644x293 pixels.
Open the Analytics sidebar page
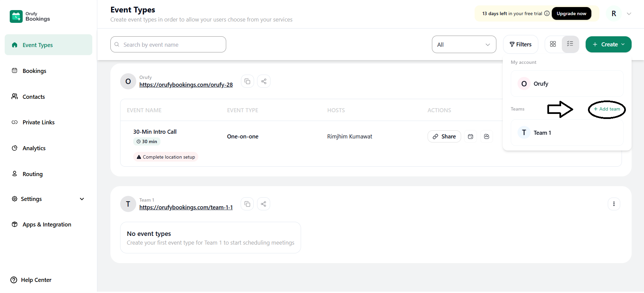tap(34, 148)
